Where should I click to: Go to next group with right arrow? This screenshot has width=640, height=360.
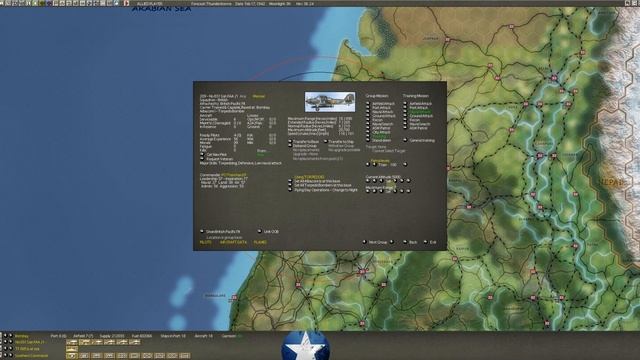(391, 242)
